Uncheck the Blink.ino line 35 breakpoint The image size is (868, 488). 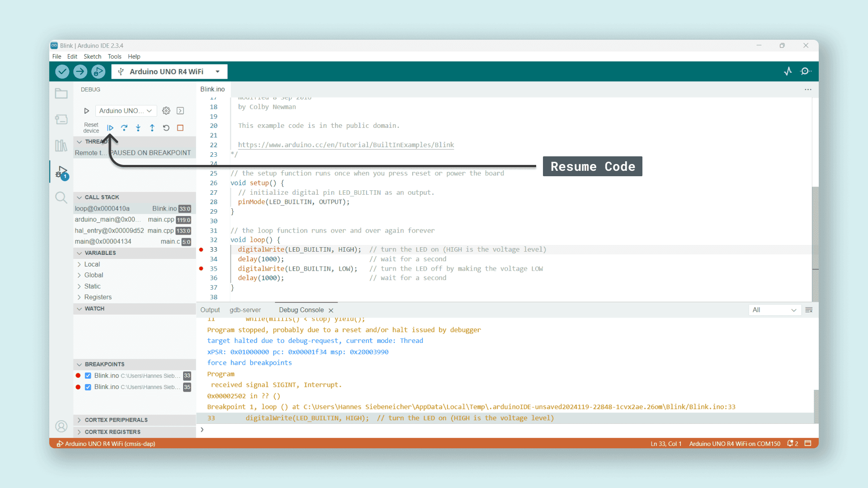pyautogui.click(x=88, y=387)
